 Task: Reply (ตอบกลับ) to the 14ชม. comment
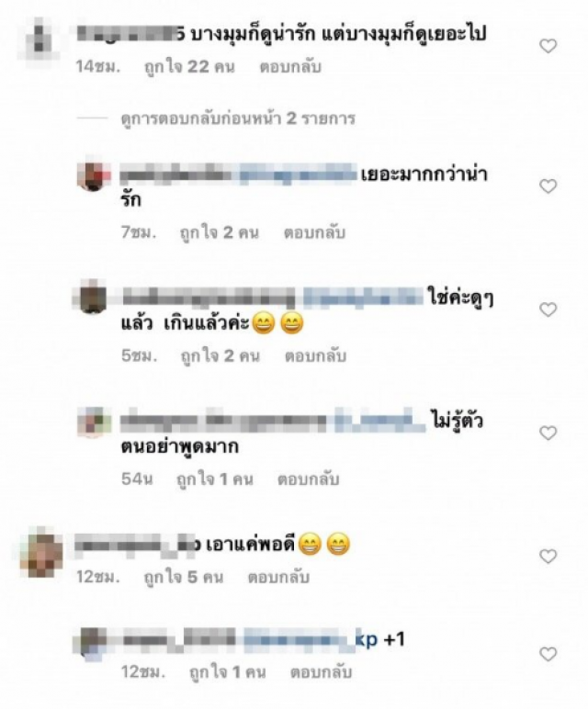point(290,67)
